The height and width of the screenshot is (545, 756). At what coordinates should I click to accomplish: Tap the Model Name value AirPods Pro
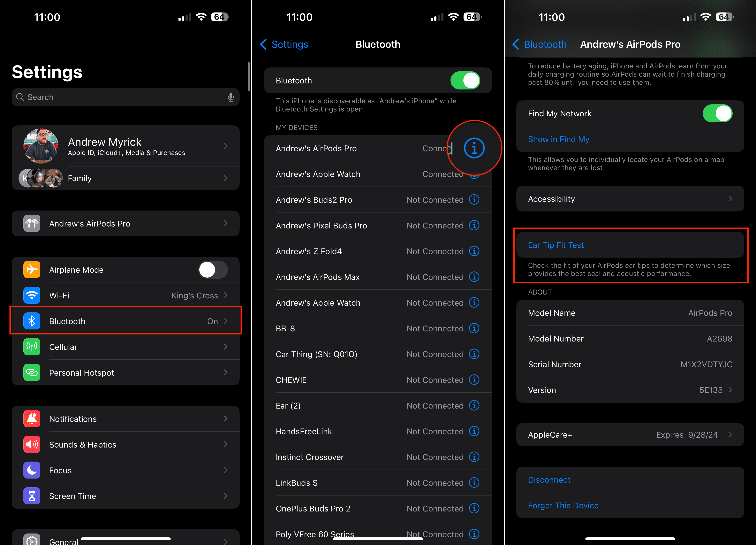coord(710,313)
